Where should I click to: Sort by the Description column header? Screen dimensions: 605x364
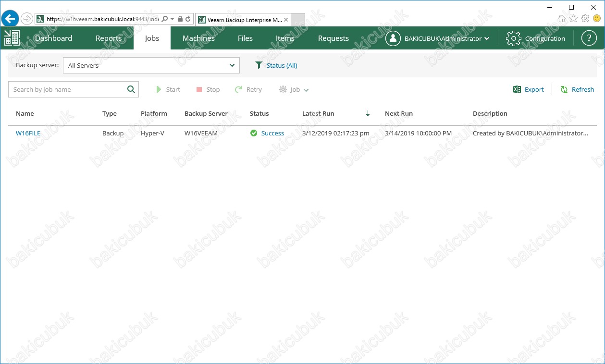pyautogui.click(x=490, y=114)
